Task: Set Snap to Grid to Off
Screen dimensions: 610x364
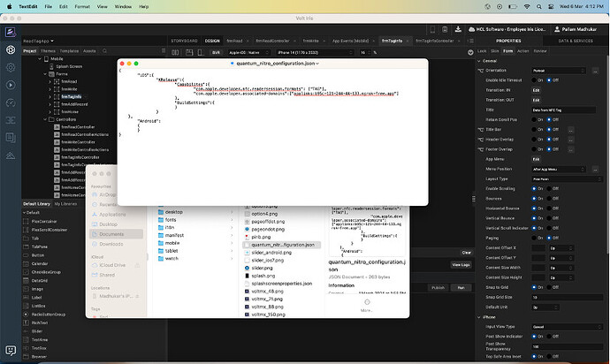Action: click(x=549, y=287)
